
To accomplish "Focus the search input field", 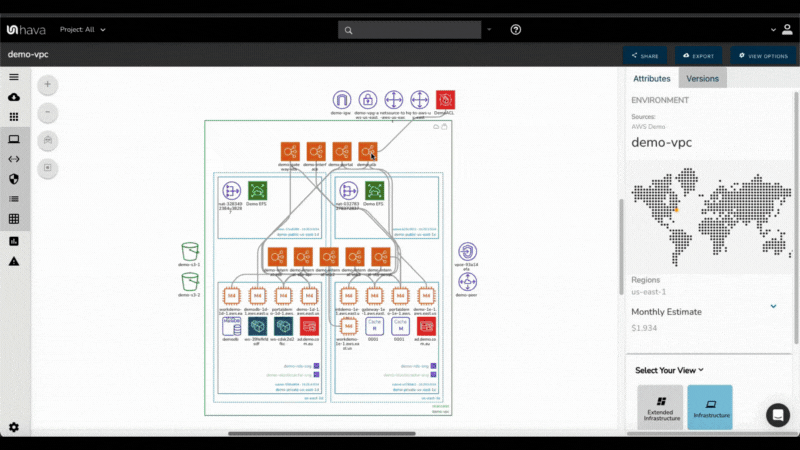I will click(x=410, y=30).
